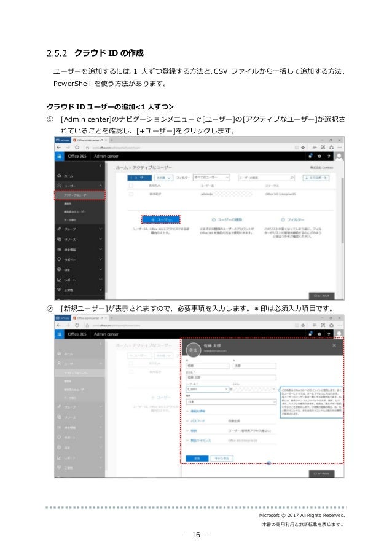Open the account avatar in step ① screenshot header
Image resolution: width=392 pixels, height=555 pixels.
[x=339, y=156]
